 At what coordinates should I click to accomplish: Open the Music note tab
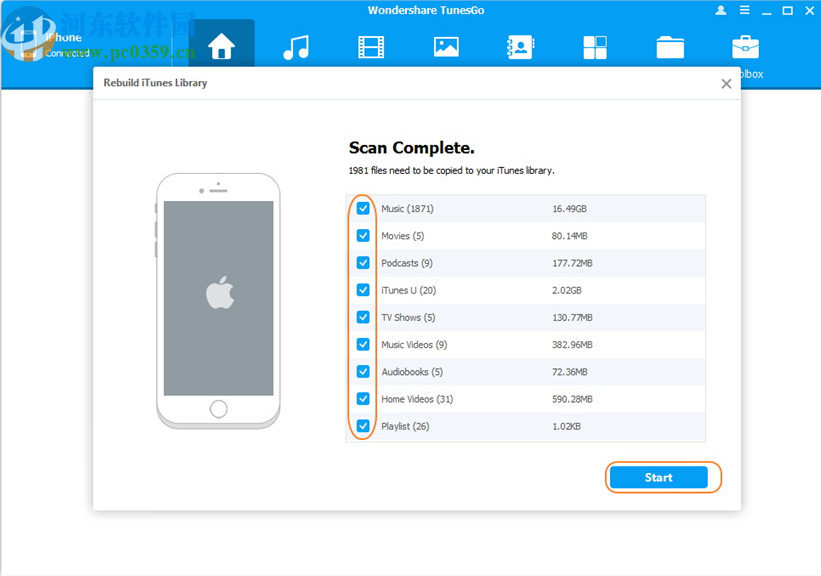(x=296, y=48)
